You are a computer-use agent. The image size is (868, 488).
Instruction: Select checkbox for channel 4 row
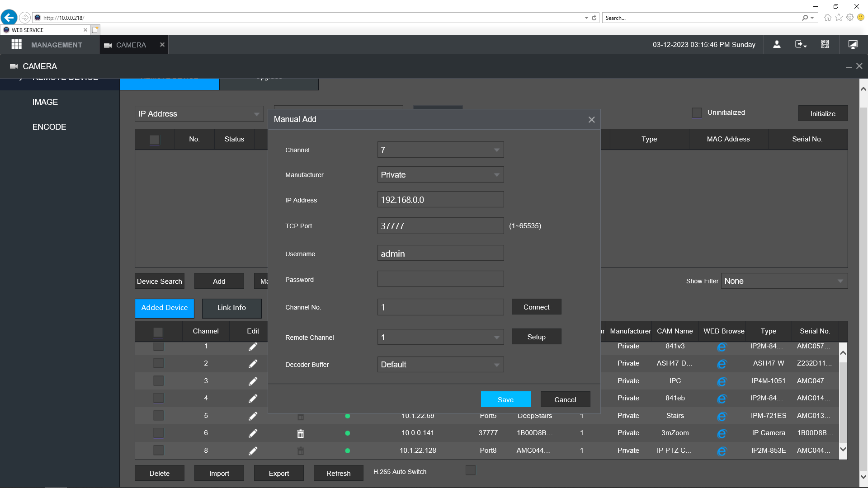[x=158, y=398]
